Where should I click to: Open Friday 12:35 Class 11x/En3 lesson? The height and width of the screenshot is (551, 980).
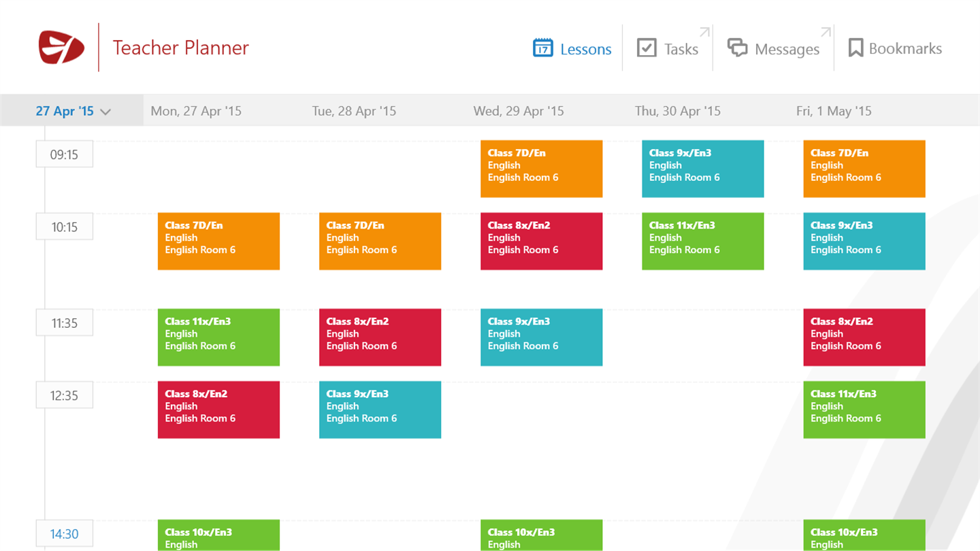click(864, 410)
